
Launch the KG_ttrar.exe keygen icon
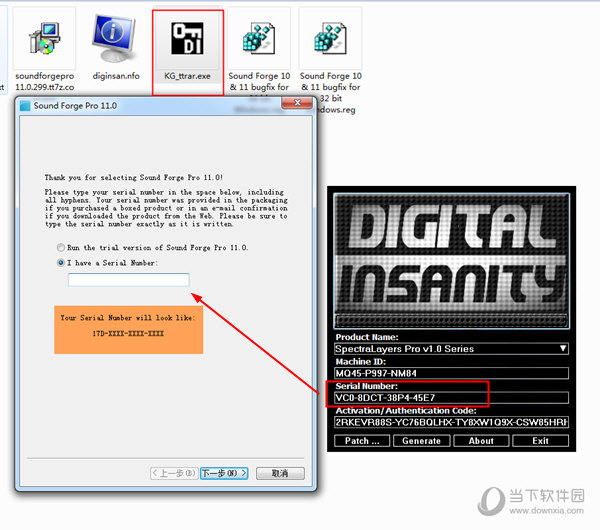coord(188,38)
